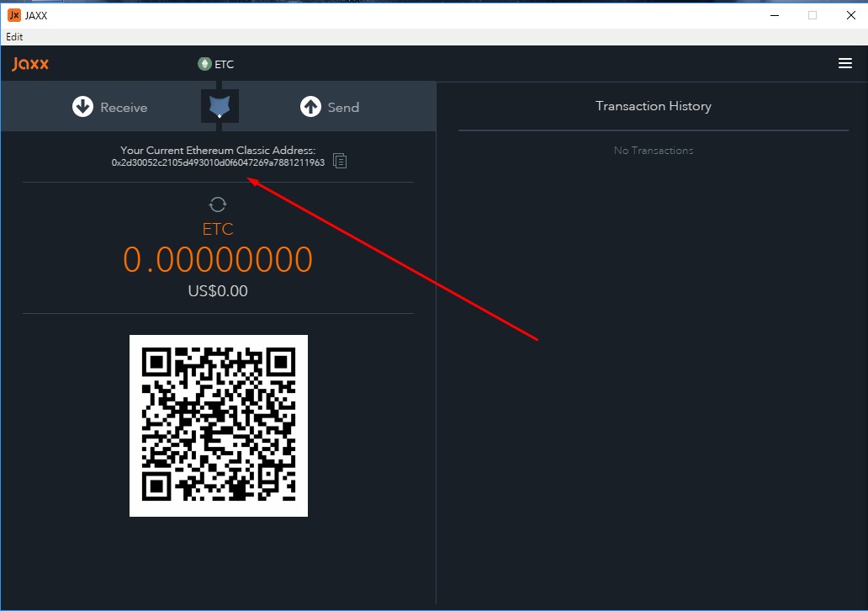Click the Transaction History heading

(654, 106)
